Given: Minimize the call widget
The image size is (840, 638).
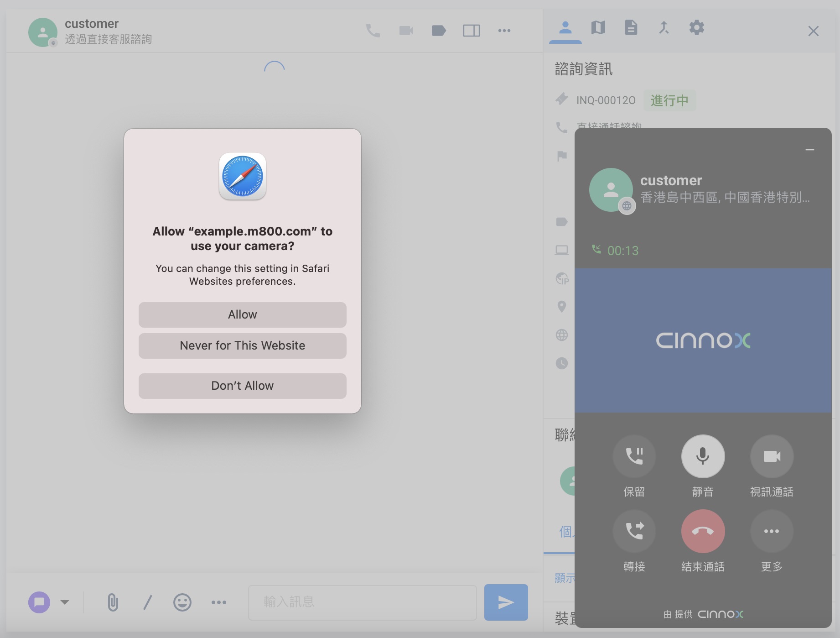Looking at the screenshot, I should tap(810, 150).
